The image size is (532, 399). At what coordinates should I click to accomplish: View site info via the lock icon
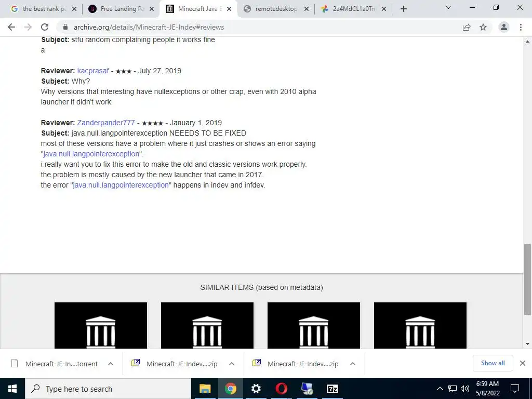tap(65, 27)
